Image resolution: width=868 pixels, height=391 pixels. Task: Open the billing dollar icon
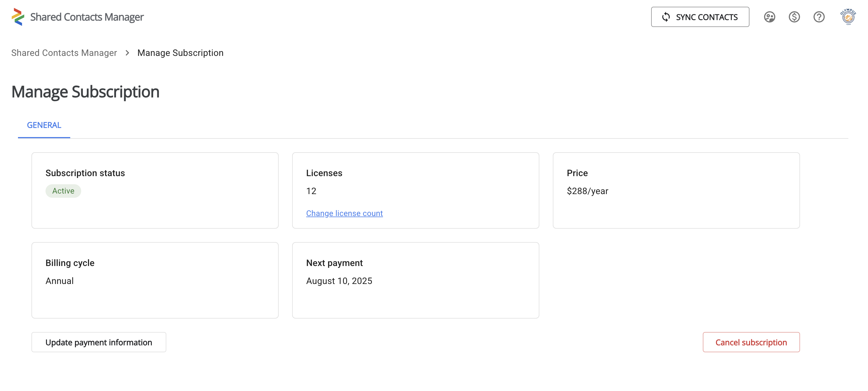794,17
